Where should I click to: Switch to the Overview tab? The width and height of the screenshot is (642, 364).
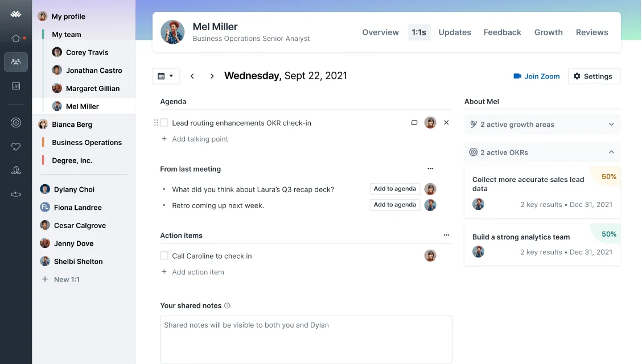point(380,32)
